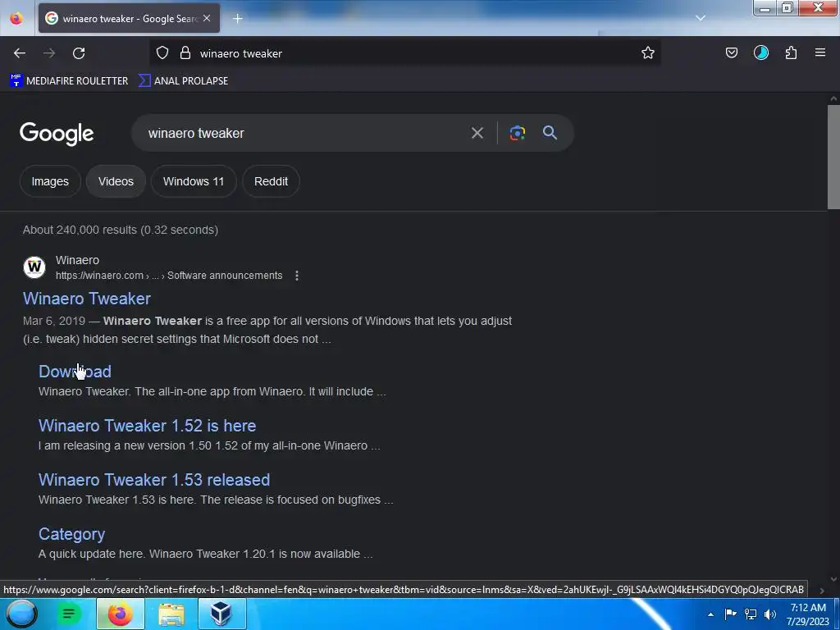Open the List all tabs dropdown arrow
This screenshot has height=630, width=840.
coord(701,18)
